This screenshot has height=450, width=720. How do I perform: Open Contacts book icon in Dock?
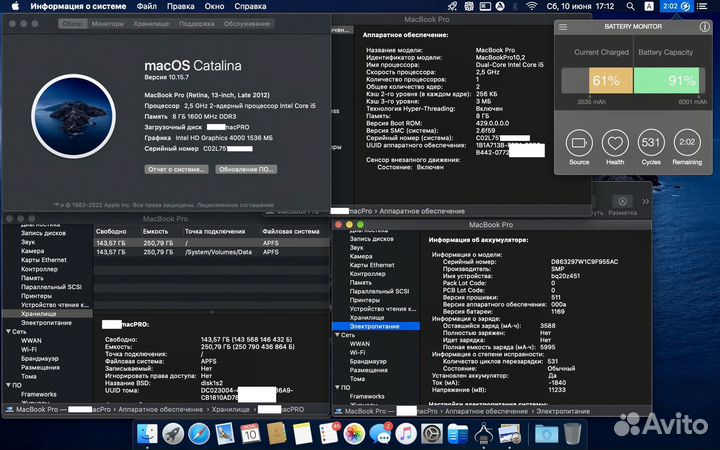point(276,434)
